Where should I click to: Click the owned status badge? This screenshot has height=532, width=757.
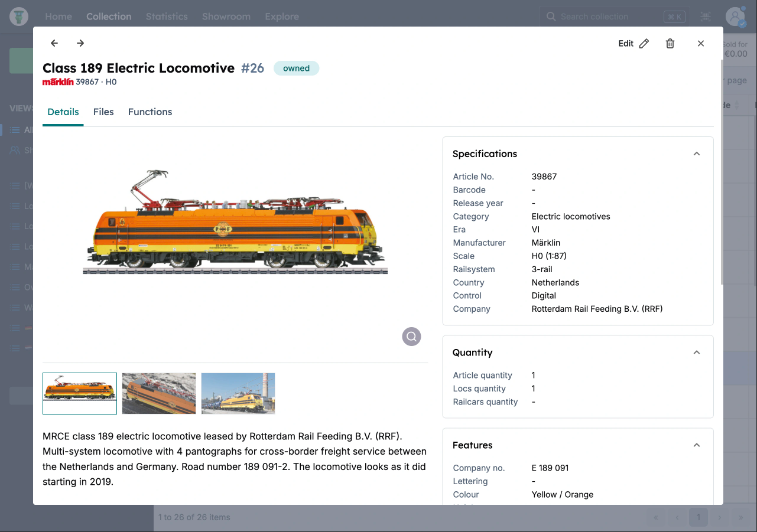pyautogui.click(x=296, y=68)
